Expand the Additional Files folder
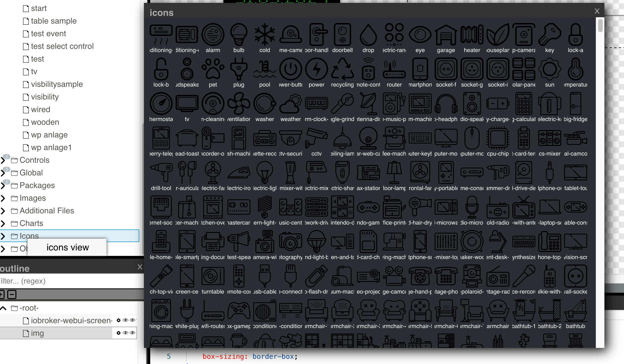The width and height of the screenshot is (624, 364). coord(3,211)
